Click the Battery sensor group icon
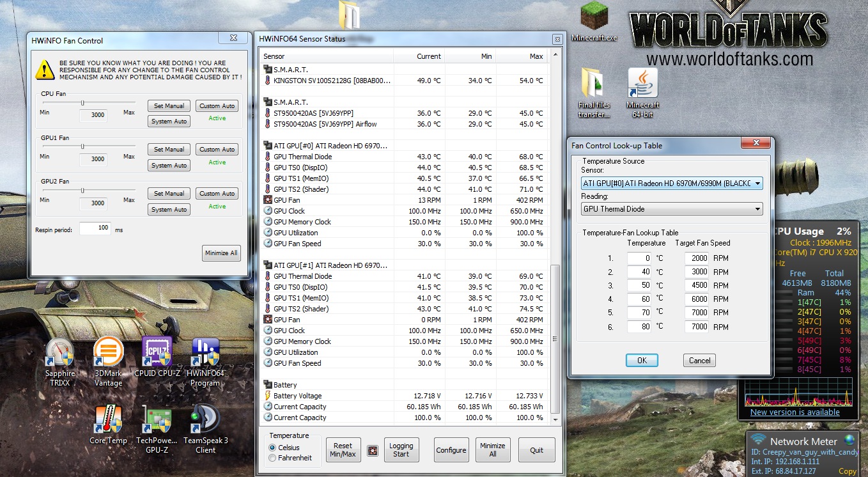 tap(268, 385)
